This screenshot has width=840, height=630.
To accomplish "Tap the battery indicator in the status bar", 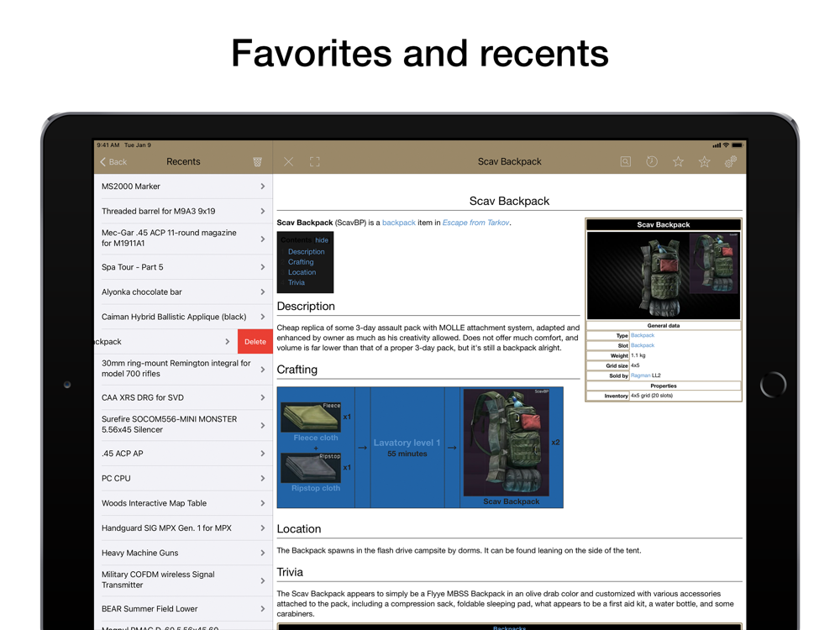I will pyautogui.click(x=738, y=145).
